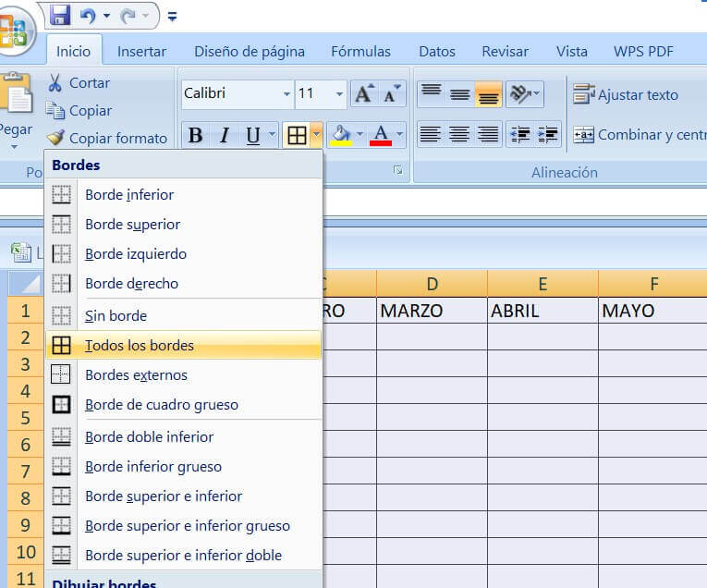Open underline style dropdown arrow

pyautogui.click(x=272, y=134)
